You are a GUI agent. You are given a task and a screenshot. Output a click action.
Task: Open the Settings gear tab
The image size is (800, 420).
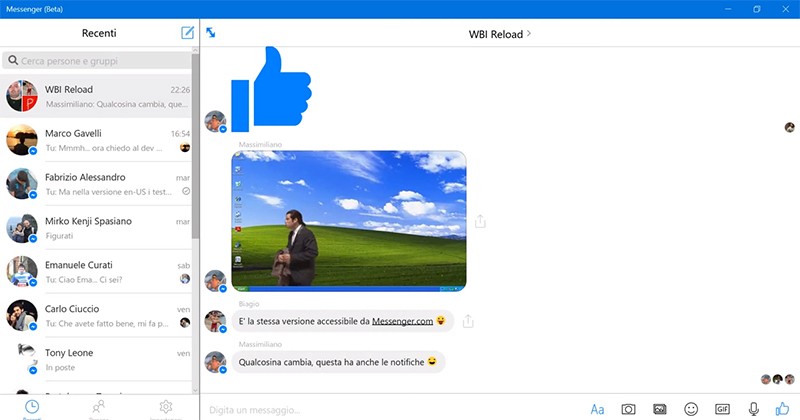point(166,407)
